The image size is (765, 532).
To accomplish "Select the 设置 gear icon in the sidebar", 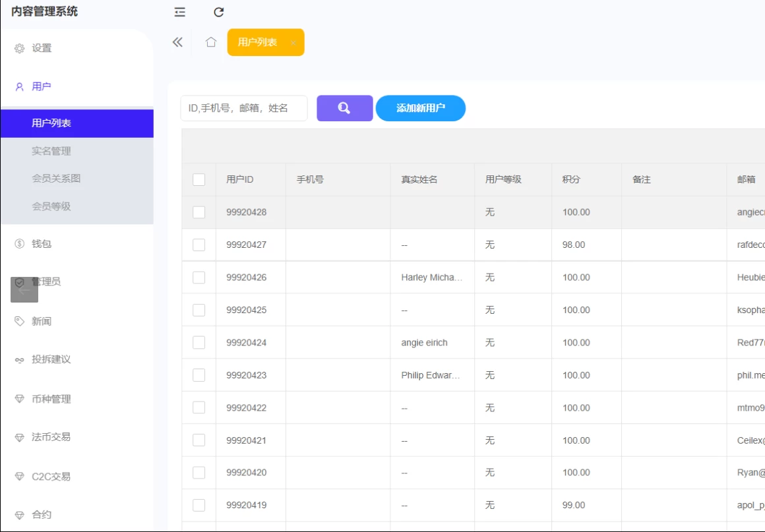I will pyautogui.click(x=19, y=47).
